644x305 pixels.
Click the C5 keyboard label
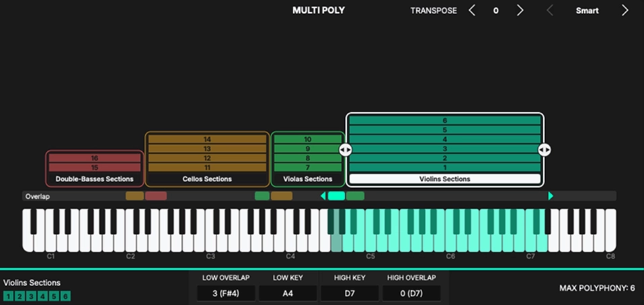point(370,257)
